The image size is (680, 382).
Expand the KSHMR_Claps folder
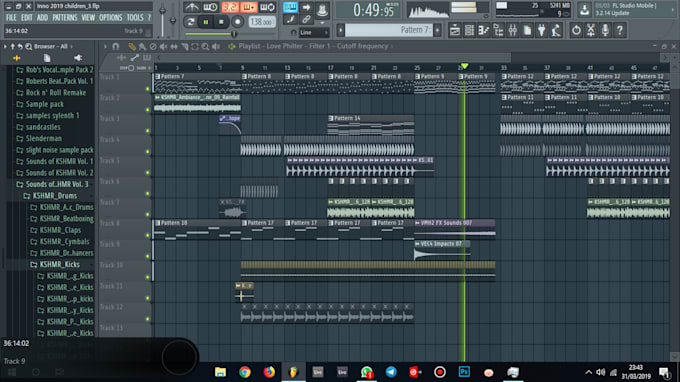56,230
